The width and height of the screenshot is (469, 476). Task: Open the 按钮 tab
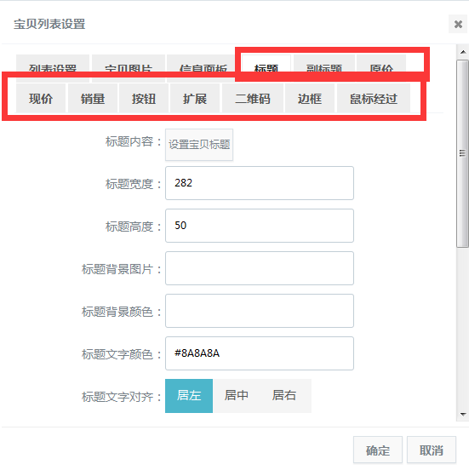[x=144, y=99]
